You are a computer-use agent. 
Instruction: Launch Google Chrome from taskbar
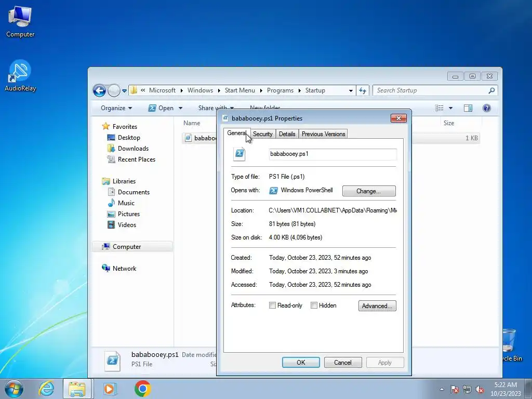coord(142,389)
